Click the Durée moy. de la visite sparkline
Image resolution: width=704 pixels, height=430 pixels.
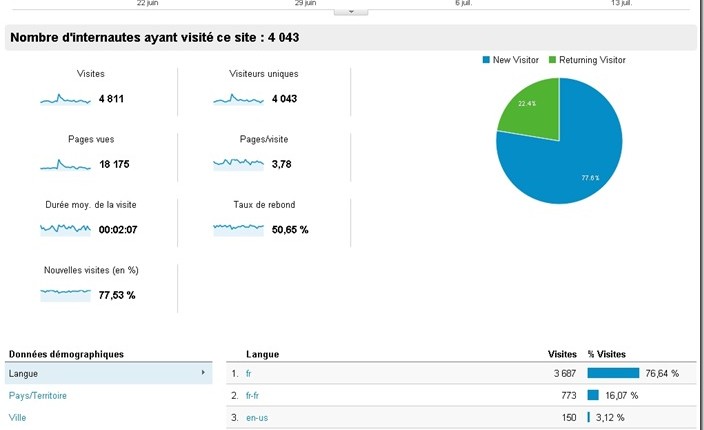point(65,229)
